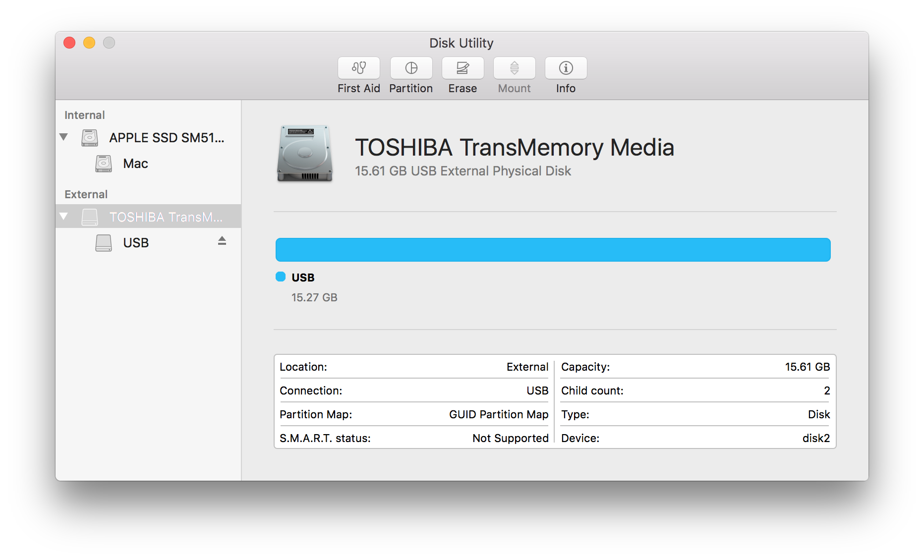924x560 pixels.
Task: Select the USB volume in sidebar
Action: (x=136, y=243)
